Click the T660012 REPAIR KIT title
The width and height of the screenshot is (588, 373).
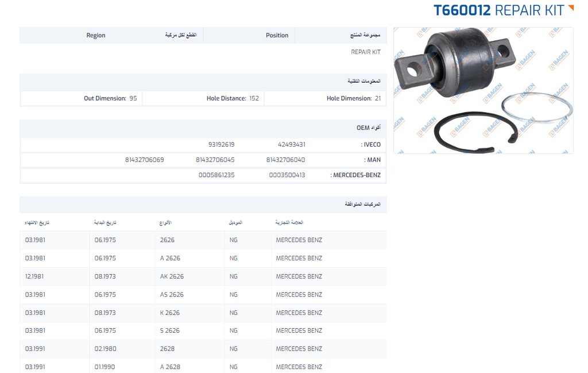[498, 10]
